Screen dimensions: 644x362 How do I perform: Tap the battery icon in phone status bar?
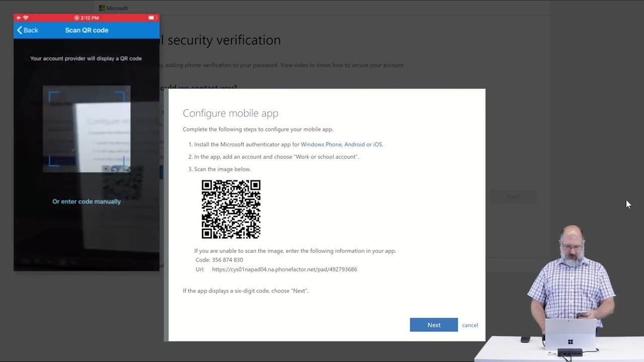(x=151, y=18)
